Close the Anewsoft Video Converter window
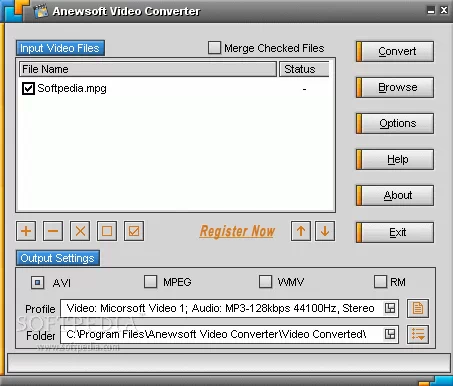 [444, 10]
